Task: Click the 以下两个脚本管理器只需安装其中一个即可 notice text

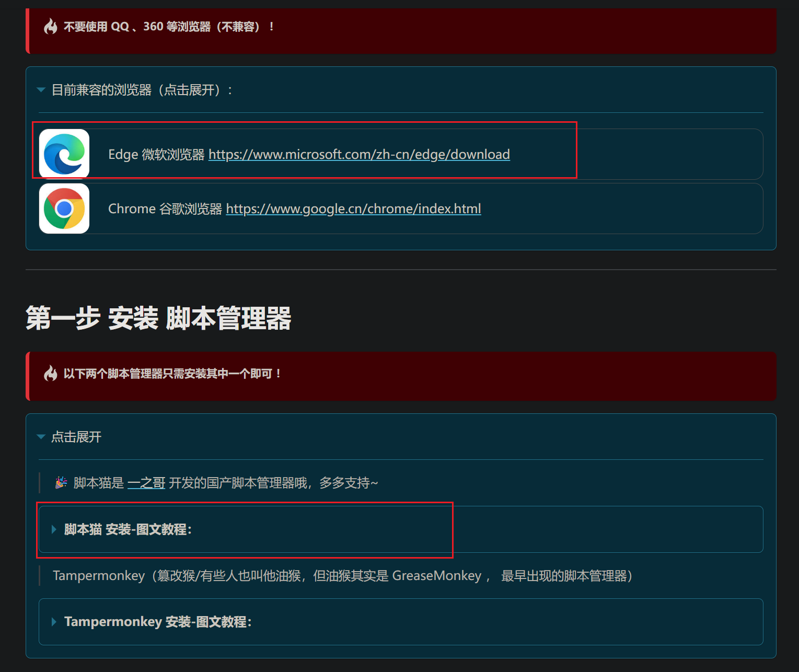Action: [x=172, y=374]
